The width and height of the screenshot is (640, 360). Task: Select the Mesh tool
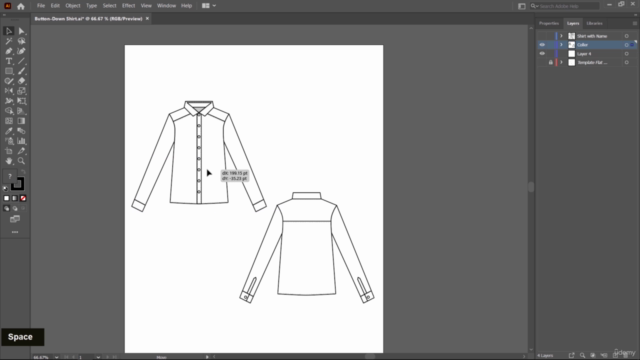click(9, 121)
